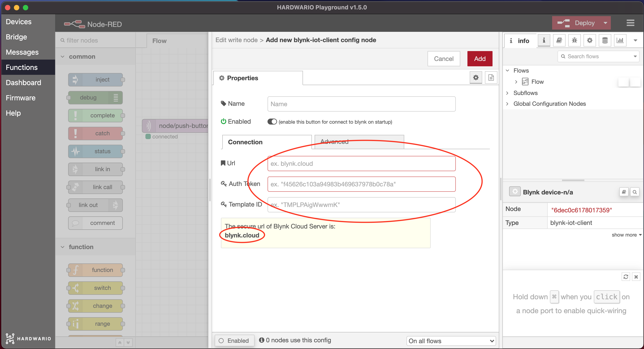Toggle the Enabled connect-on-startup switch
This screenshot has width=644, height=349.
tap(272, 122)
